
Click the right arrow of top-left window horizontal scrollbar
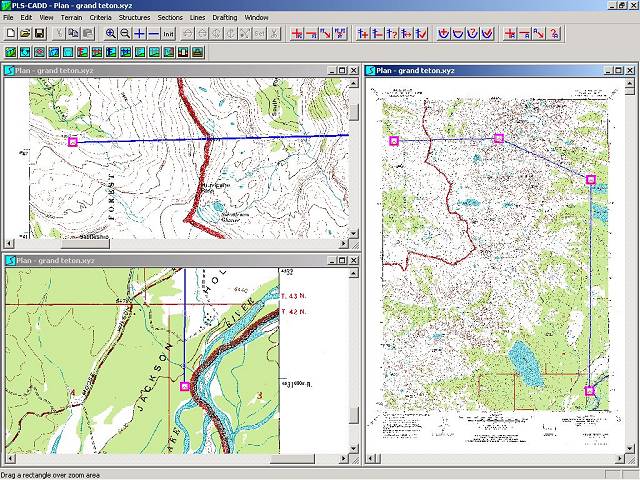click(x=344, y=244)
